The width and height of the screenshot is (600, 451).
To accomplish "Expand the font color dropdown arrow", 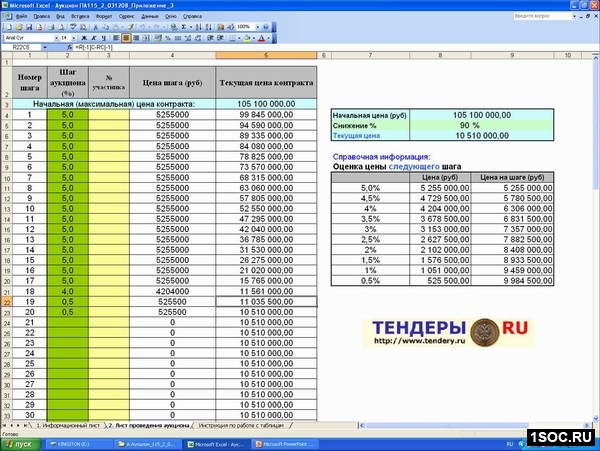I will pos(269,38).
